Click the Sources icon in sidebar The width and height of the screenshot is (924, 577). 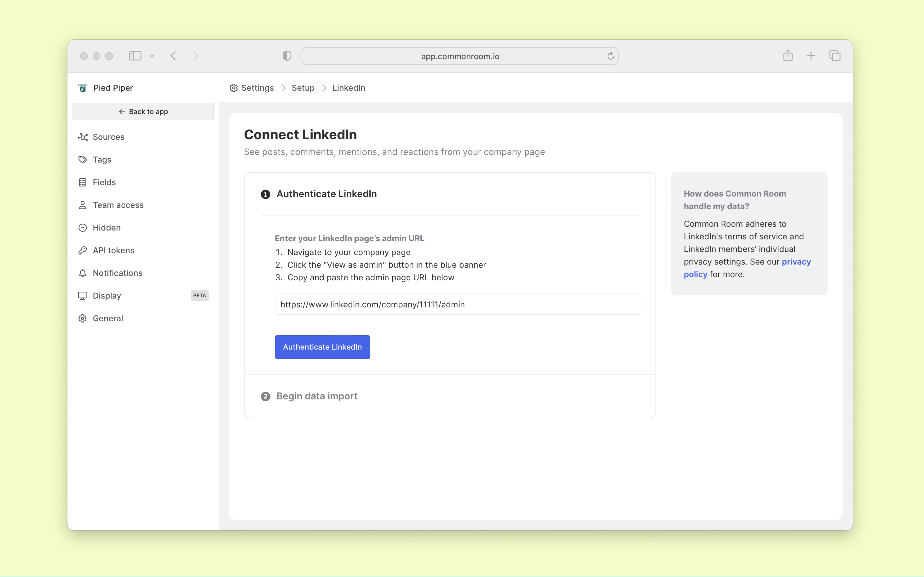coord(83,137)
